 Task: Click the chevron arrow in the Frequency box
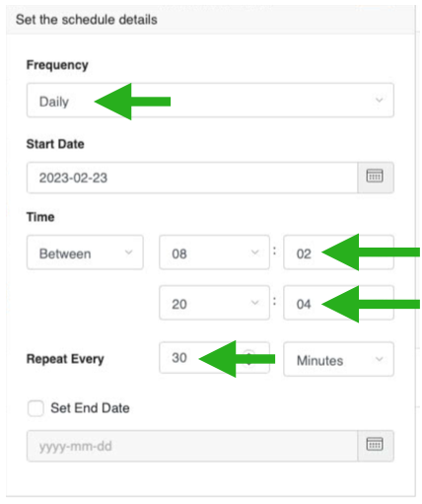pos(380,100)
